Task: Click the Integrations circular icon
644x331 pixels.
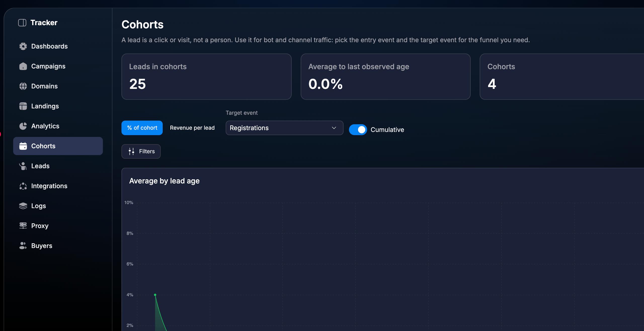Action: 23,186
